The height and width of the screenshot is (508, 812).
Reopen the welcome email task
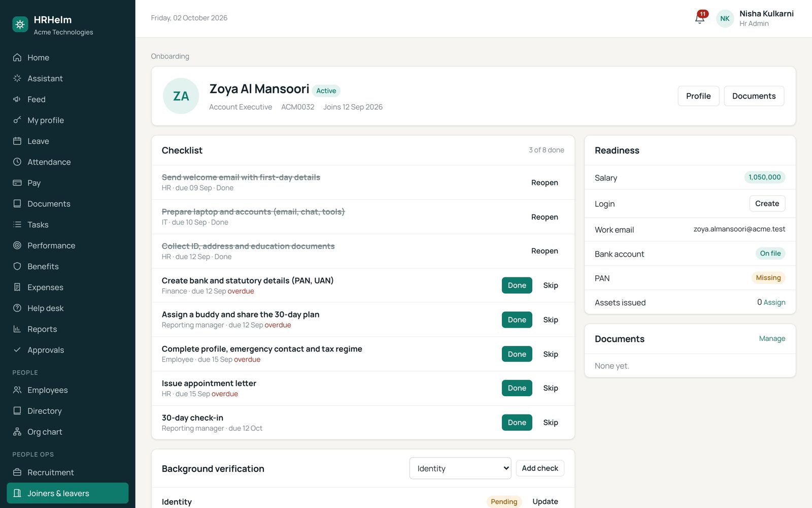pos(545,182)
